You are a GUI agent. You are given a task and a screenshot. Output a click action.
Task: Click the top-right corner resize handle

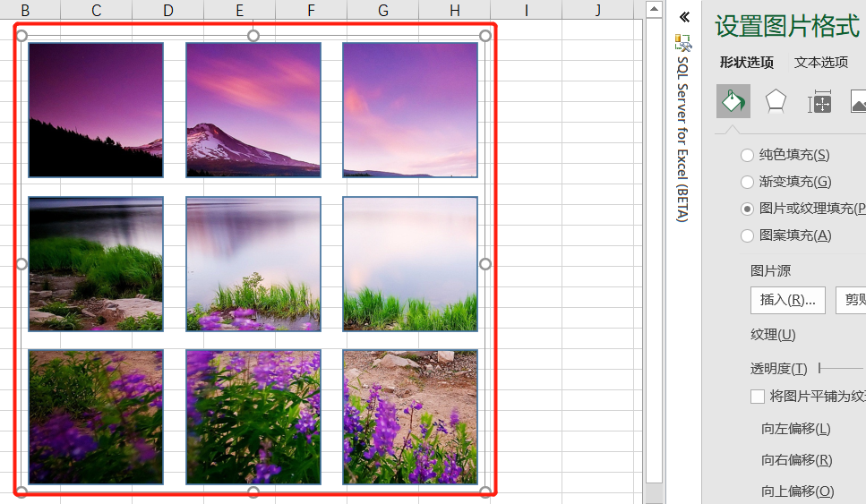(x=484, y=36)
